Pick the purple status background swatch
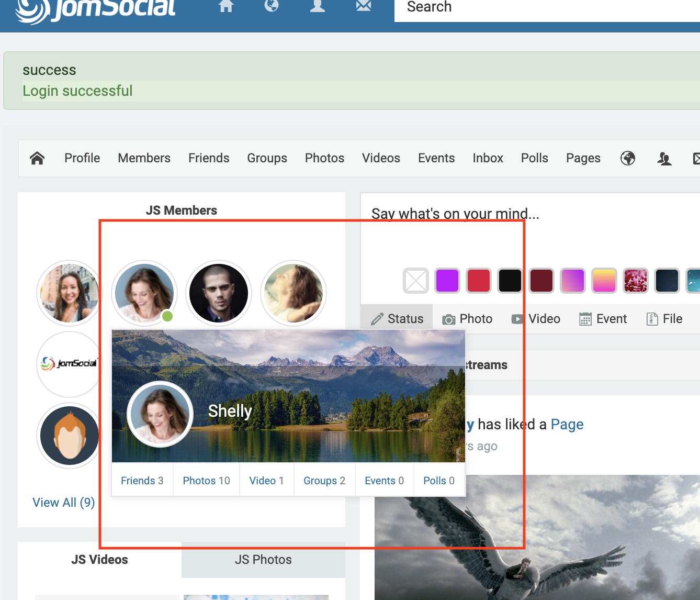This screenshot has width=700, height=600. [447, 281]
